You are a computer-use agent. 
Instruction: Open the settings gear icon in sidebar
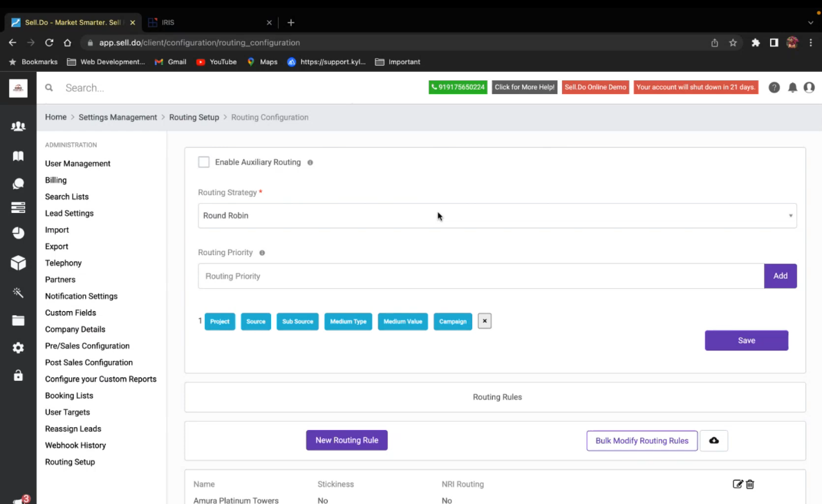tap(19, 348)
